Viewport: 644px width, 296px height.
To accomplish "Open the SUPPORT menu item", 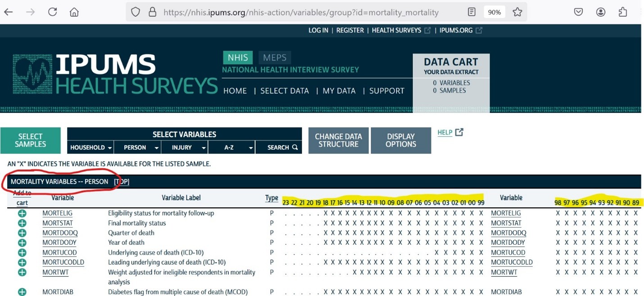I will click(x=387, y=91).
